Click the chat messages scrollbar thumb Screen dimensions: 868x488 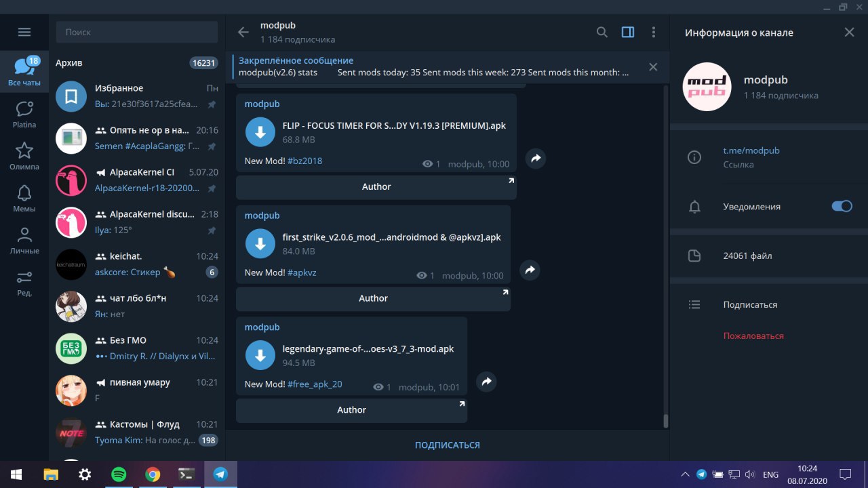coord(665,420)
